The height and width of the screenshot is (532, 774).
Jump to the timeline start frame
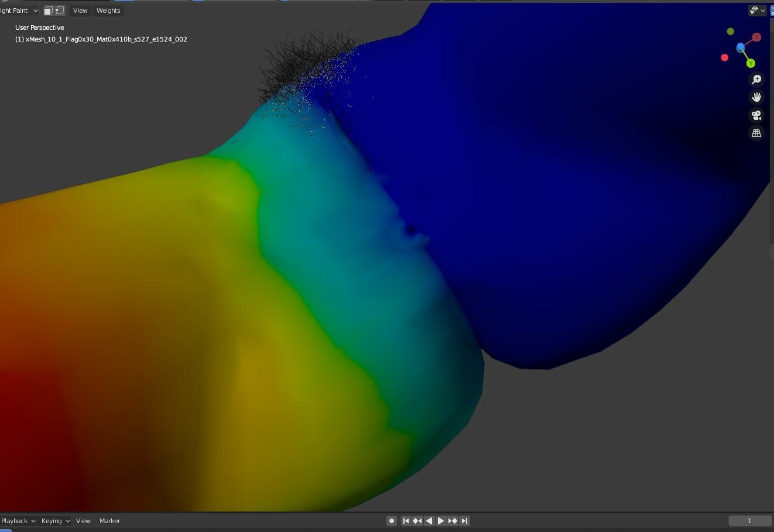pyautogui.click(x=406, y=521)
